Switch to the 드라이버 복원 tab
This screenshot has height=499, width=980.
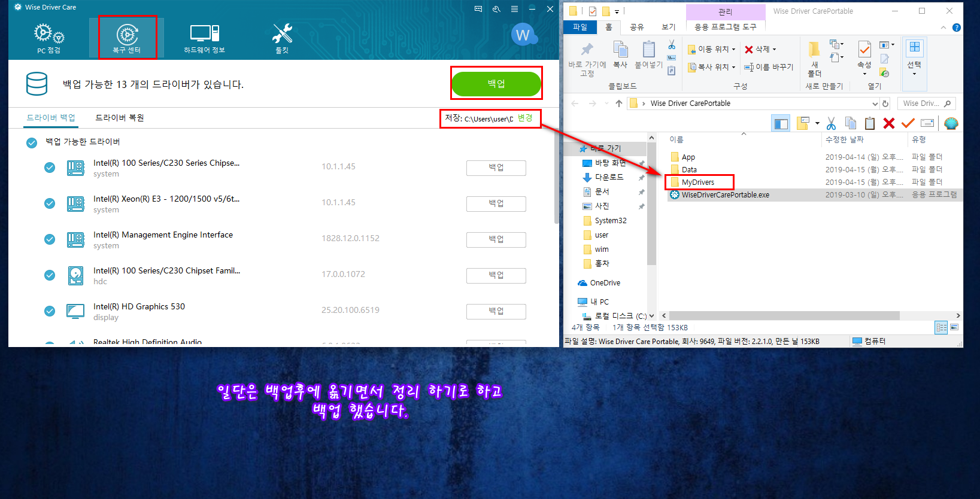[x=120, y=118]
